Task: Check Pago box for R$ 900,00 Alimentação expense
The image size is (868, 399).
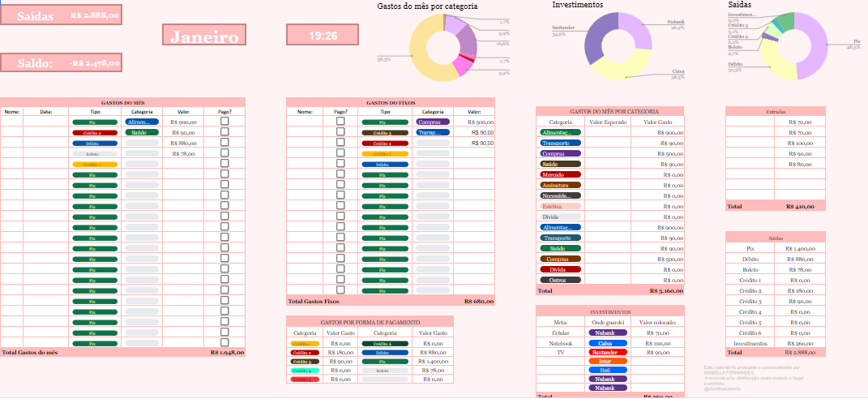Action: coord(224,121)
